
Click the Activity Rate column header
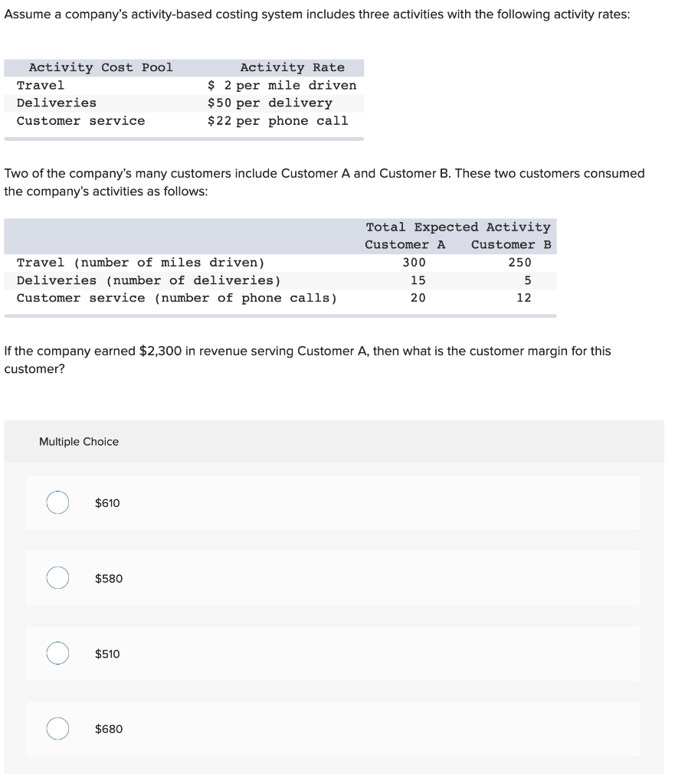coord(292,67)
